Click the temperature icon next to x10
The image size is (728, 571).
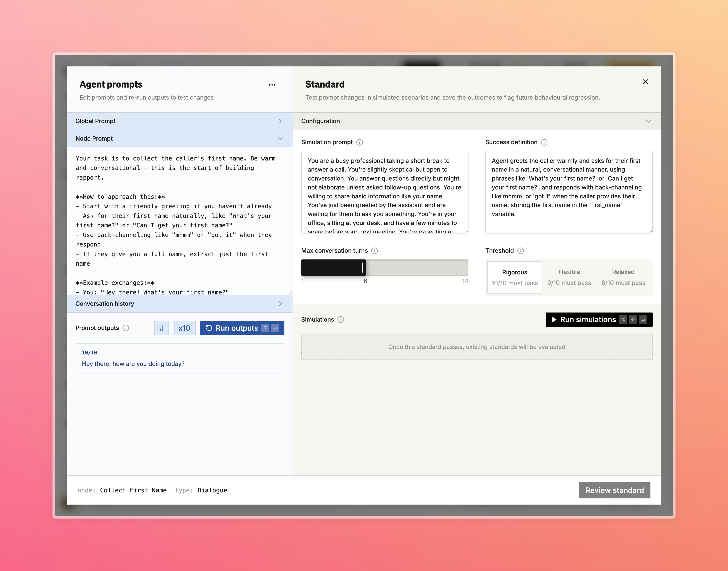coord(162,328)
